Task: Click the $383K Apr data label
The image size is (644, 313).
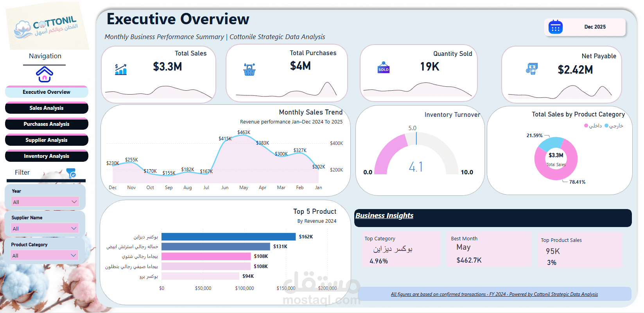Action: click(262, 143)
